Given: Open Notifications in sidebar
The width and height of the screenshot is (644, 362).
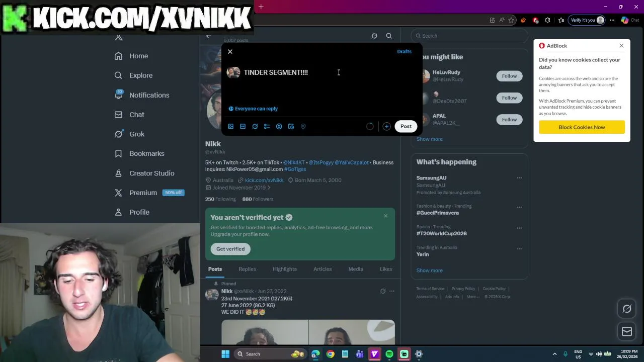Looking at the screenshot, I should coord(142,95).
